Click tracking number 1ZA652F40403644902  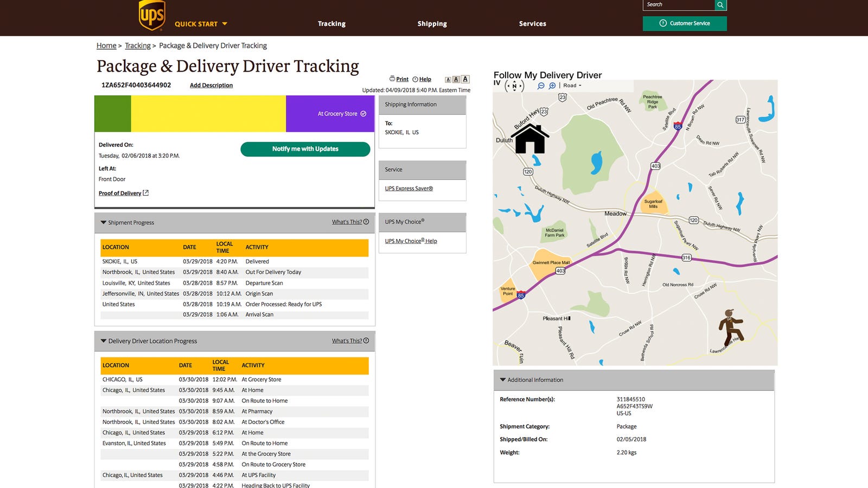(x=136, y=85)
